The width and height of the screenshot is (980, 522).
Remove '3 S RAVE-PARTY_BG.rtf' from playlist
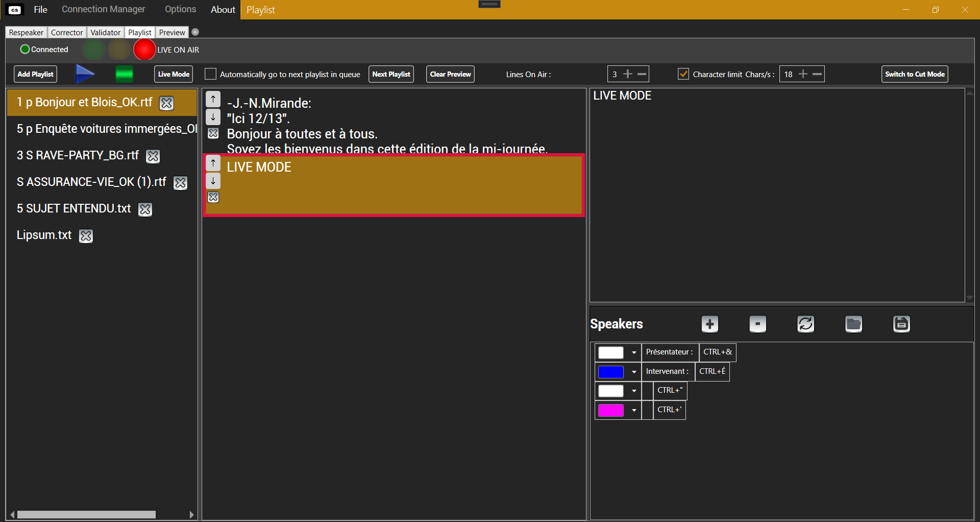pyautogui.click(x=153, y=156)
